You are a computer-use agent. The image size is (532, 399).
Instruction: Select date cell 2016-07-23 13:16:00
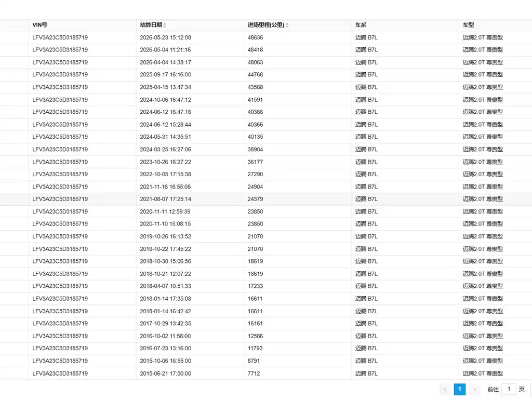(166, 348)
